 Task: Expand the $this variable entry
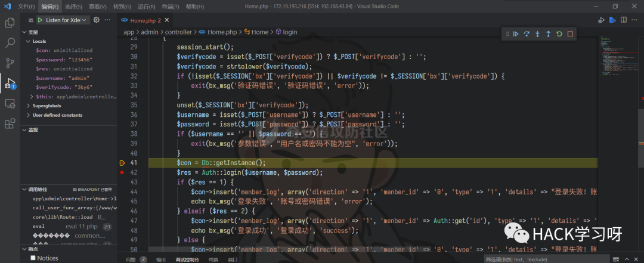(32, 96)
